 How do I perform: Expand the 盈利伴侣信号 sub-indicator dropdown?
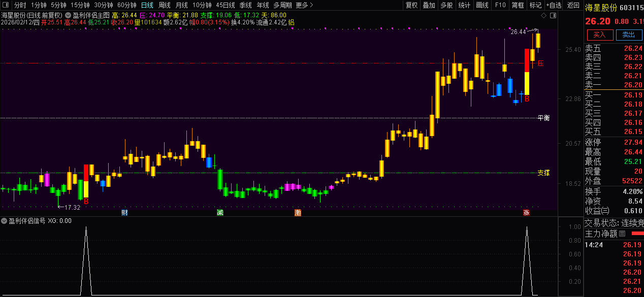click(4, 221)
